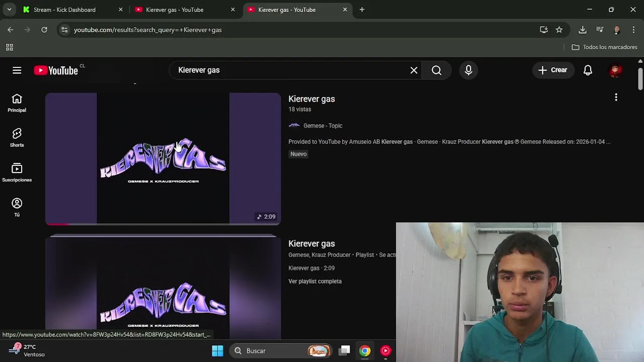Image resolution: width=644 pixels, height=362 pixels.
Task: Open media control icon in Chrome toolbar
Action: (x=600, y=30)
